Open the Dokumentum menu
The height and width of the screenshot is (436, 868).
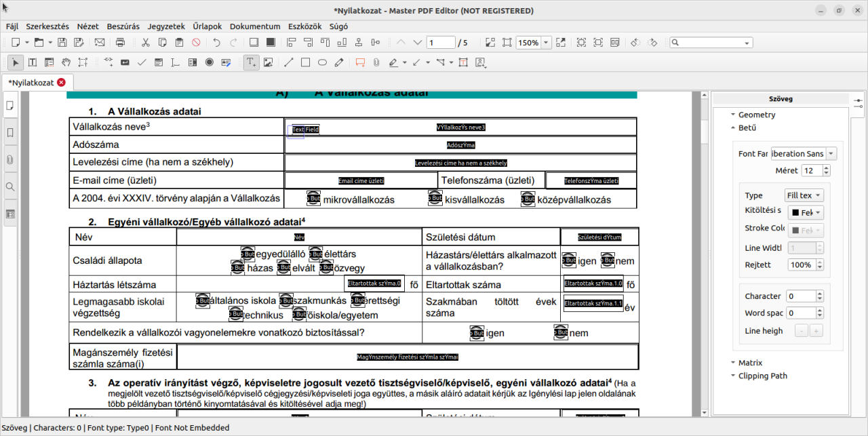[x=255, y=26]
